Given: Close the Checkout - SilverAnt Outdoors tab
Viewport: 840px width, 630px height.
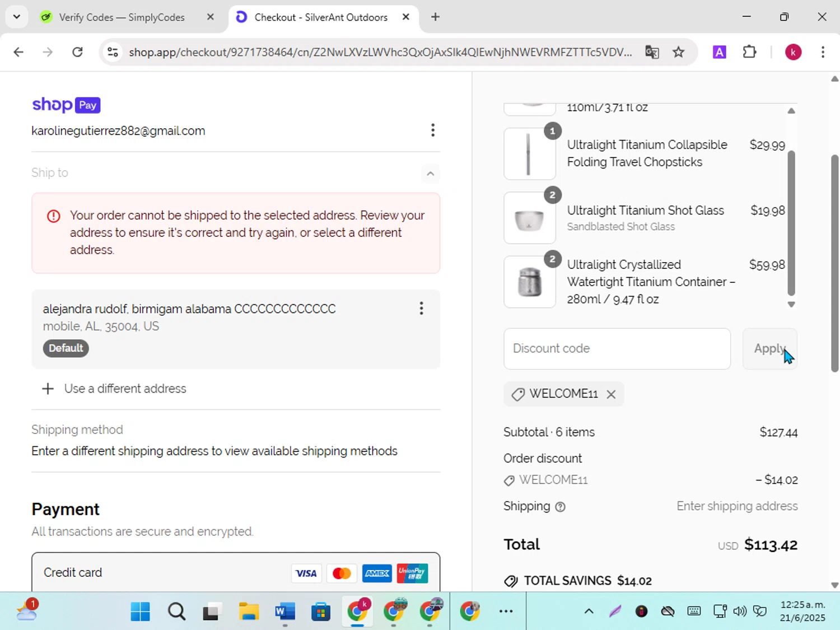Looking at the screenshot, I should 406,17.
